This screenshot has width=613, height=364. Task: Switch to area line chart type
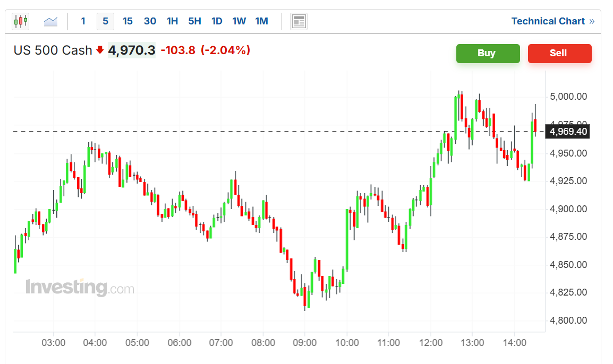[51, 21]
